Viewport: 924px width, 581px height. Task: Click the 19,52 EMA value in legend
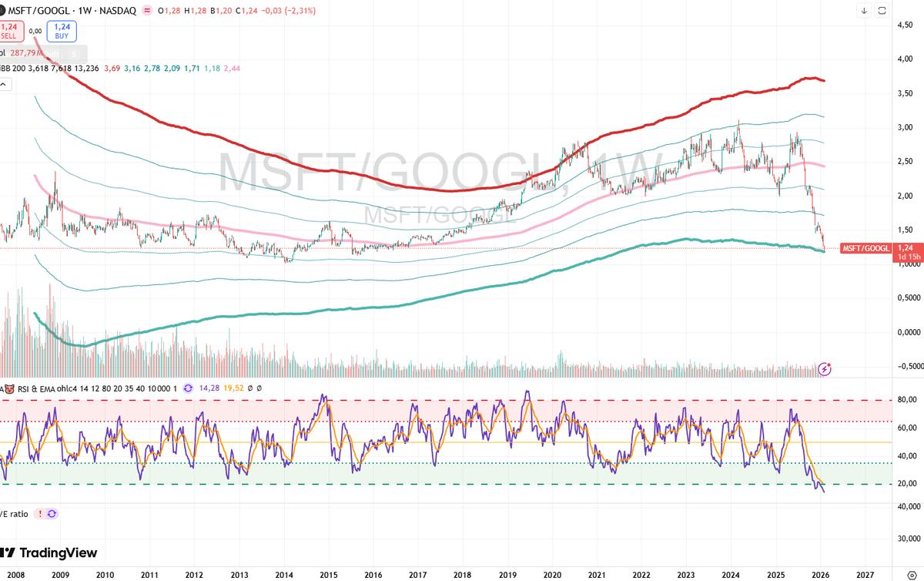[235, 388]
